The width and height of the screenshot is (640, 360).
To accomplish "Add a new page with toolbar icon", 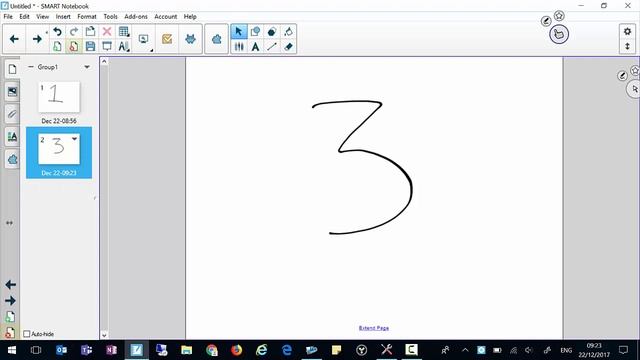I will [57, 46].
